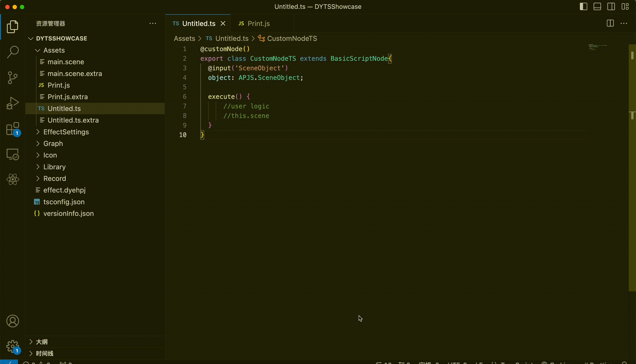636x364 pixels.
Task: Close the Untitled.ts tab
Action: [x=223, y=23]
